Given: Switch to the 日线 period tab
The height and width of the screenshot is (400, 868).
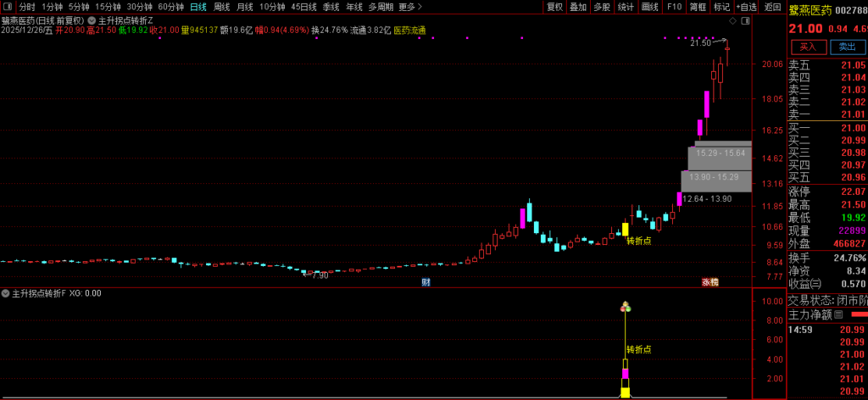Looking at the screenshot, I should [198, 7].
